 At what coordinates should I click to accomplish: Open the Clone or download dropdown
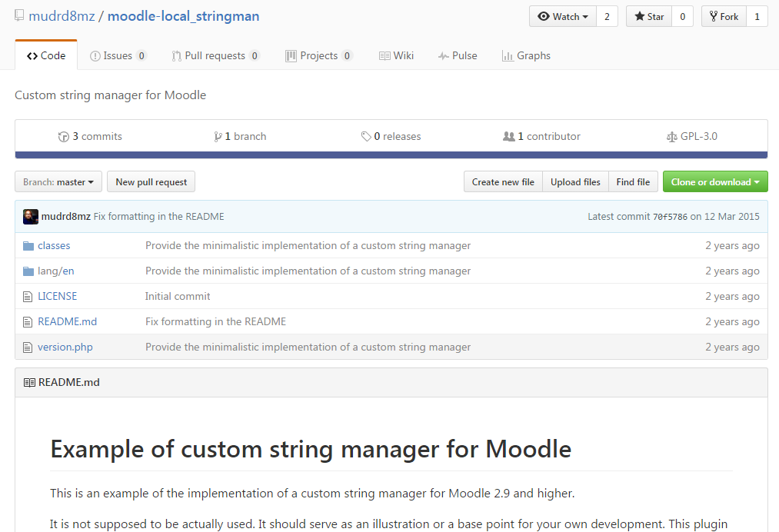click(715, 181)
